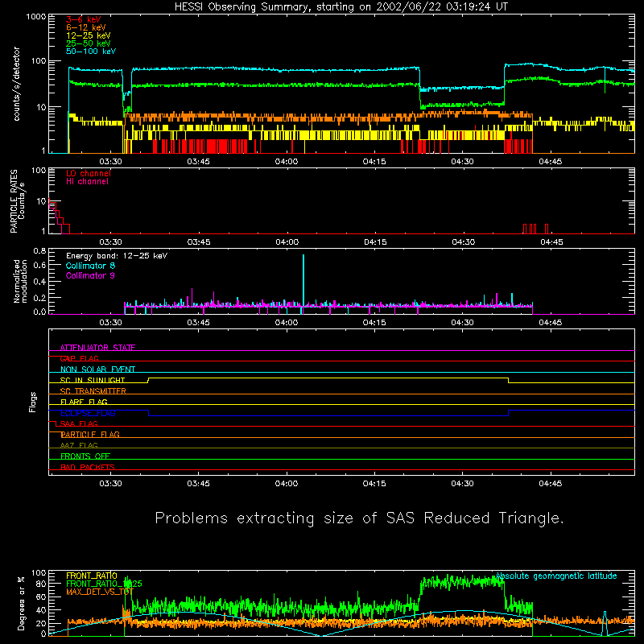Screen dimensions: 644x644
Task: Click the FRONTS_OFF flag label
Action: [x=85, y=456]
